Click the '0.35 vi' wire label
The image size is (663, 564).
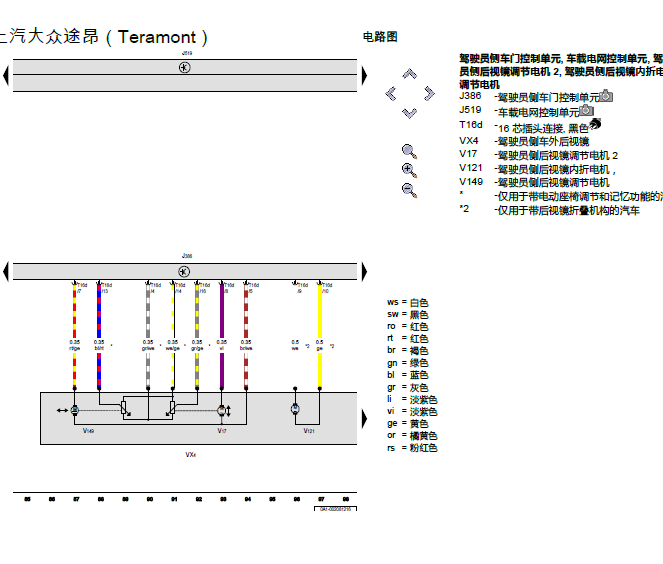[222, 345]
